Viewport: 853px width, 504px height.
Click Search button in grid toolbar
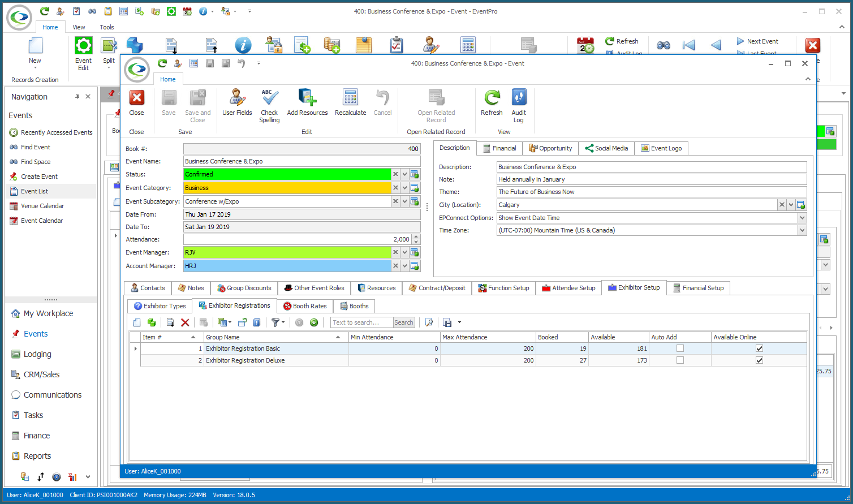[x=404, y=322]
